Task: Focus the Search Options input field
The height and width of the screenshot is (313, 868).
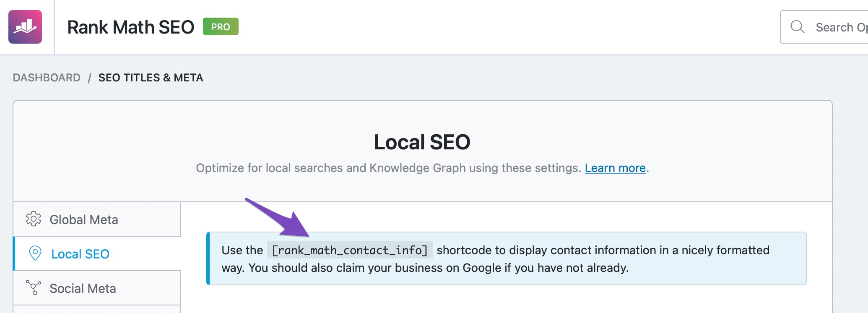Action: pos(839,27)
